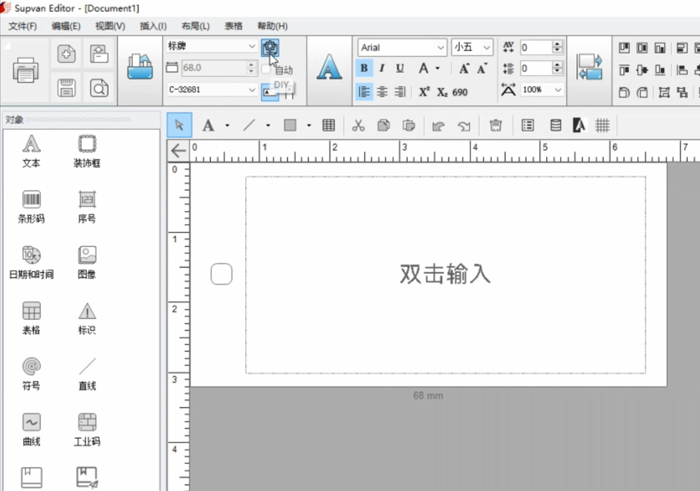700x491 pixels.
Task: Click the scissors cut icon
Action: click(357, 126)
